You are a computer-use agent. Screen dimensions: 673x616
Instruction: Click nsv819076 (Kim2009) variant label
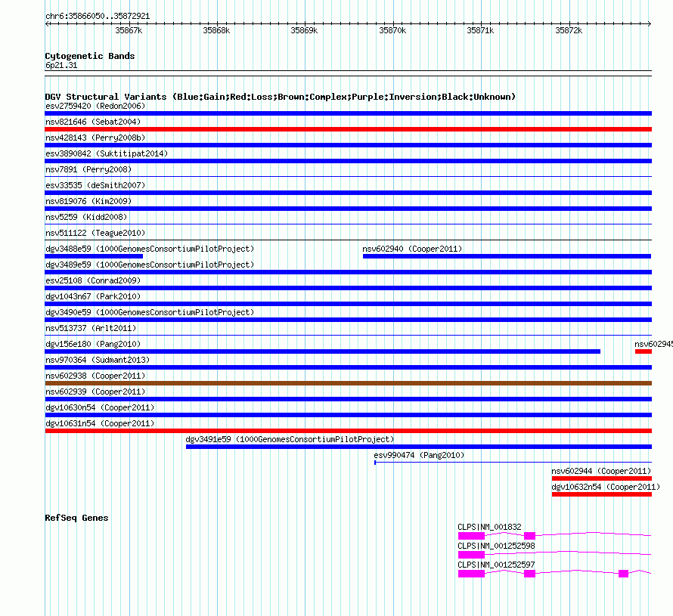88,201
